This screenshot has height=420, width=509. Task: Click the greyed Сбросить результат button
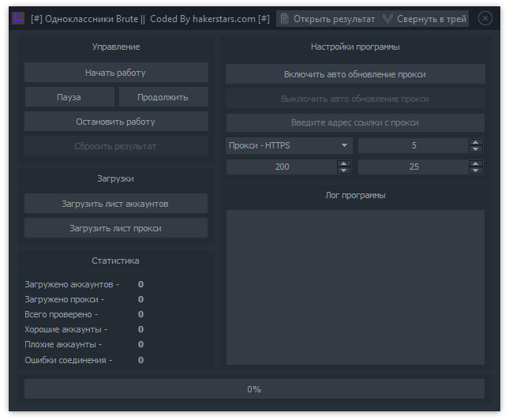[116, 146]
